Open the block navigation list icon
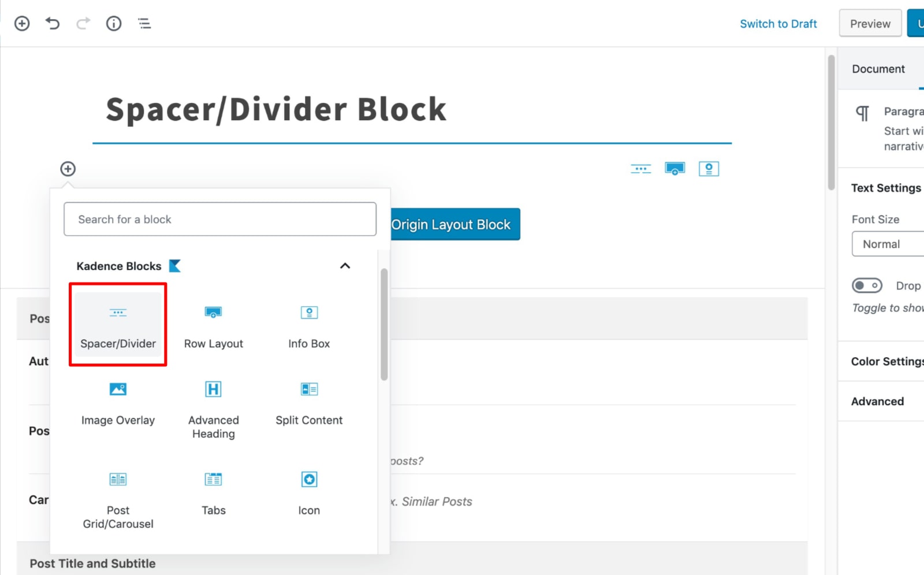Screen dimensions: 924x575 point(144,24)
